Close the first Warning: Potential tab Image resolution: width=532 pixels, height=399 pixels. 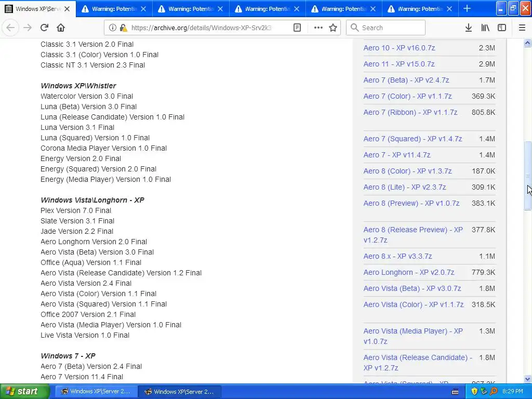click(143, 9)
